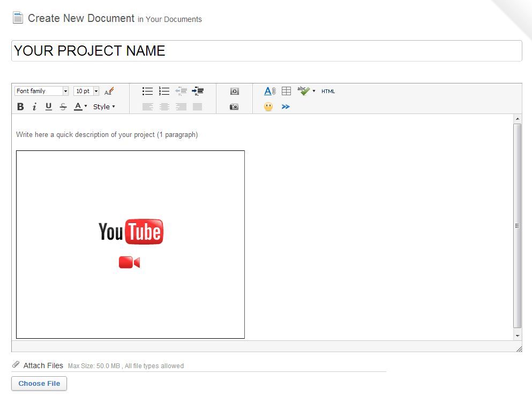Click the Choose File button

(x=39, y=384)
